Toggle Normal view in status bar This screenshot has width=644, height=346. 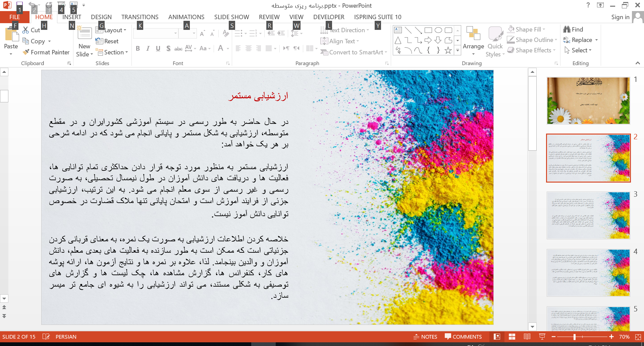(497, 337)
